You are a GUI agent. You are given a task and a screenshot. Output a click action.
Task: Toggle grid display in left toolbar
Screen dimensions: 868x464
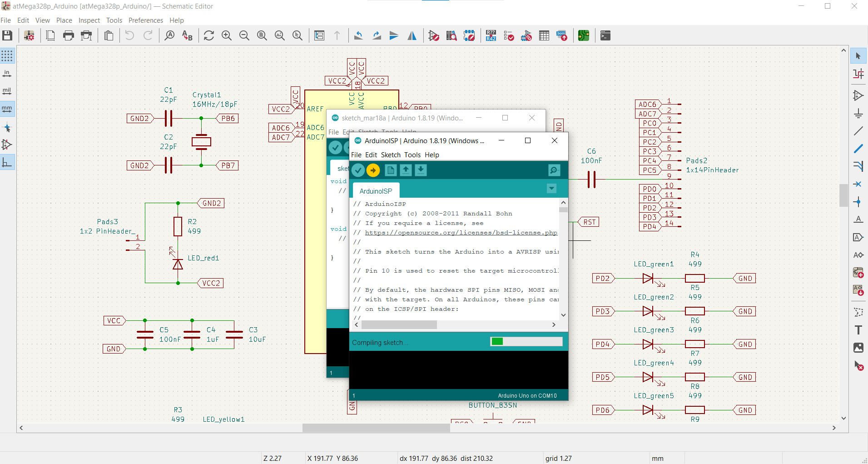[7, 56]
